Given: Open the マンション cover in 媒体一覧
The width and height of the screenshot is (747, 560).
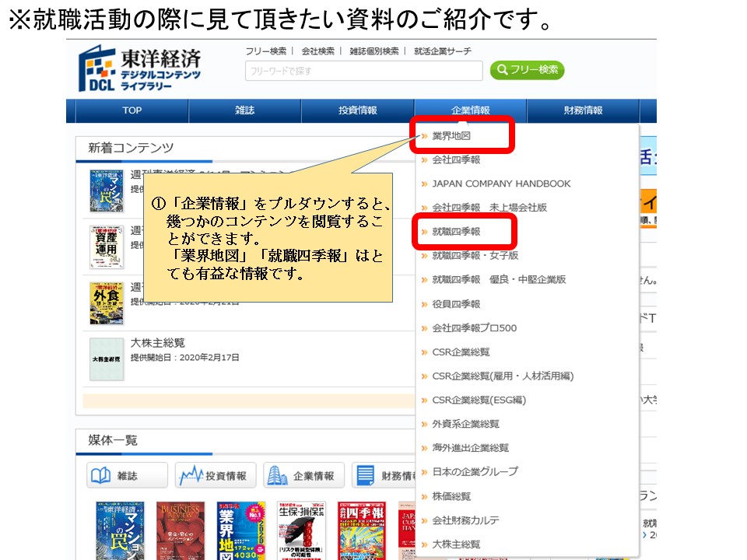Looking at the screenshot, I should (120, 530).
